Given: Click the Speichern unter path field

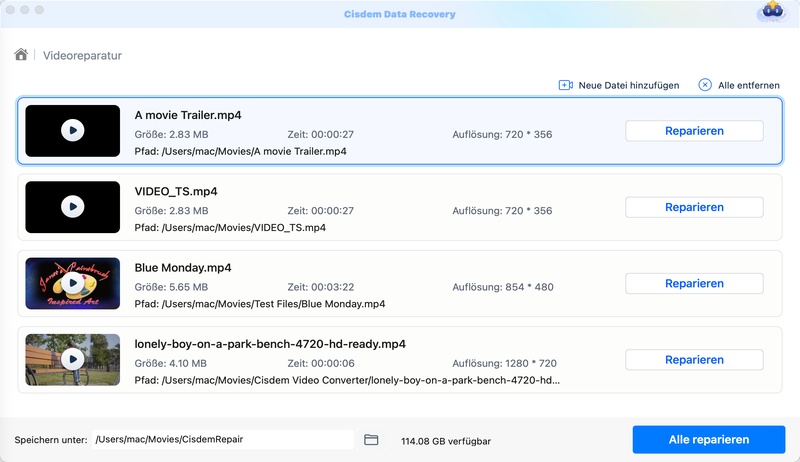Looking at the screenshot, I should click(x=223, y=440).
